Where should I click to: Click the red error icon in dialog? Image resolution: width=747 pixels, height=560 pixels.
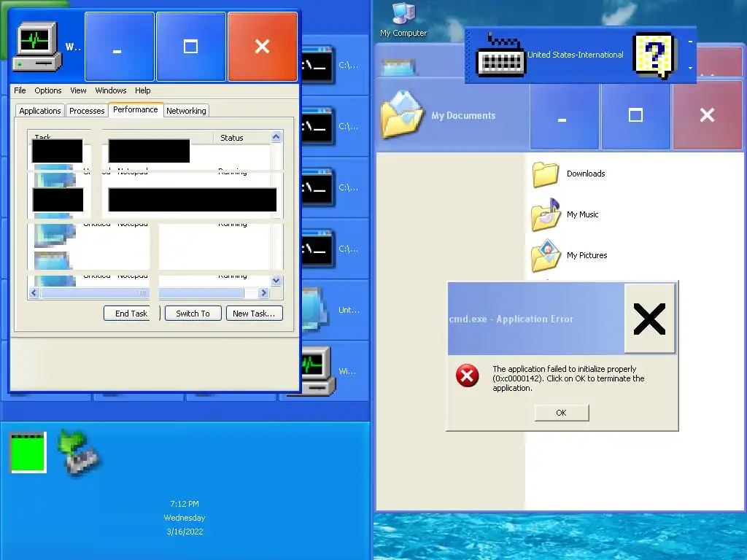(468, 376)
